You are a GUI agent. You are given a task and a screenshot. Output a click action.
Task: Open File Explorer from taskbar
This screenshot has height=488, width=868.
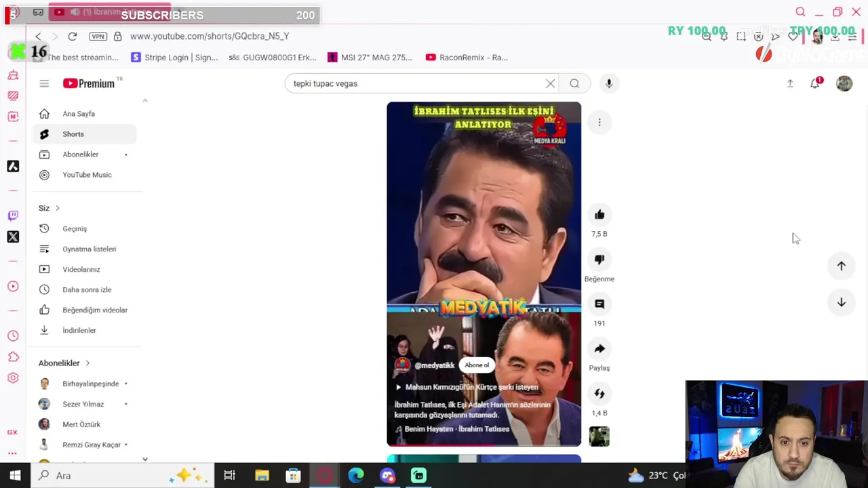click(x=262, y=476)
